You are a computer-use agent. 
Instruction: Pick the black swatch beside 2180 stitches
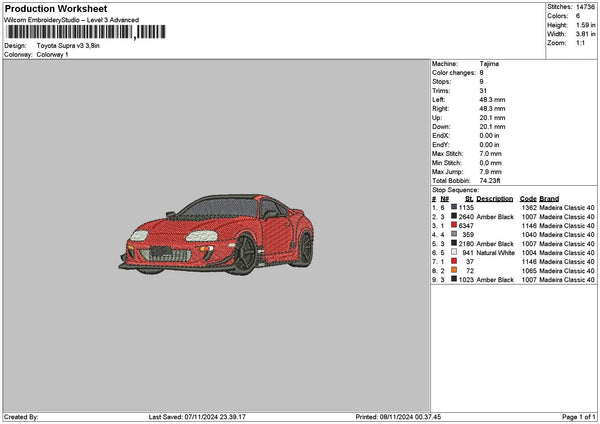click(x=454, y=243)
